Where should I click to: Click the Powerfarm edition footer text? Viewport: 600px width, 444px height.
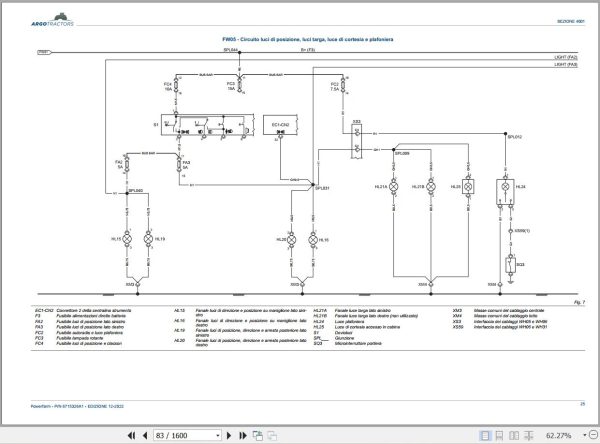click(x=77, y=406)
